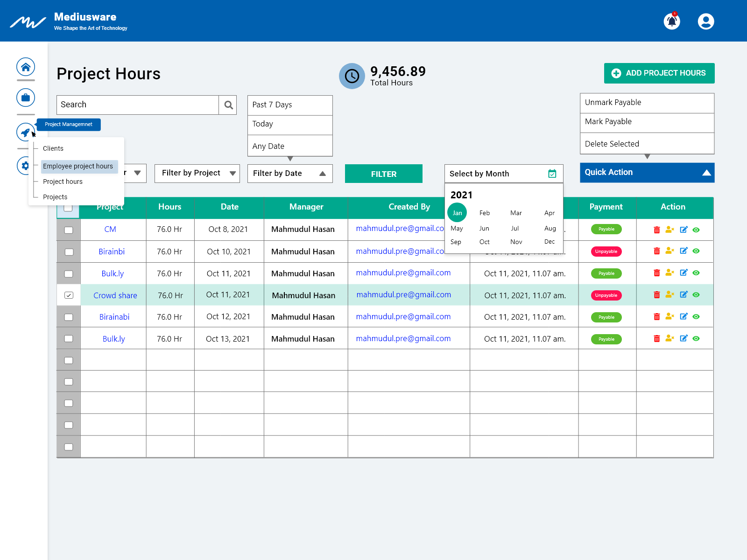Select Projects from the Project Management menu
Viewport: 747px width, 560px height.
(x=55, y=197)
